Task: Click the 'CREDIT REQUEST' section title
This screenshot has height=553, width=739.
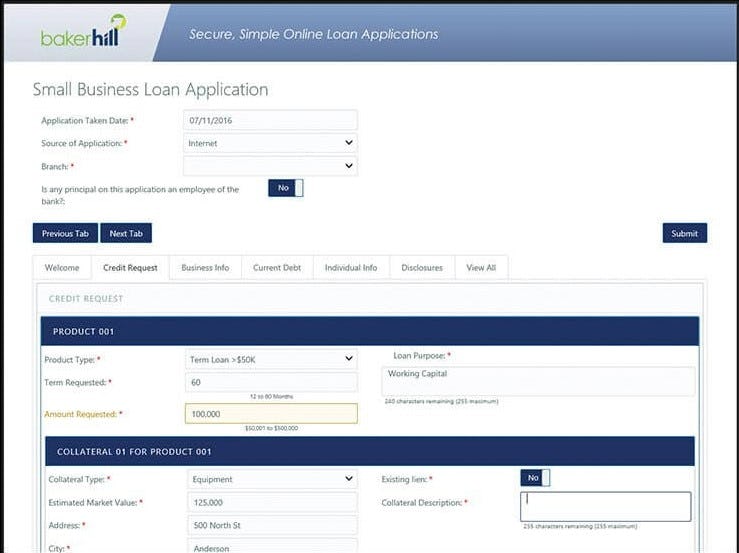Action: [86, 299]
